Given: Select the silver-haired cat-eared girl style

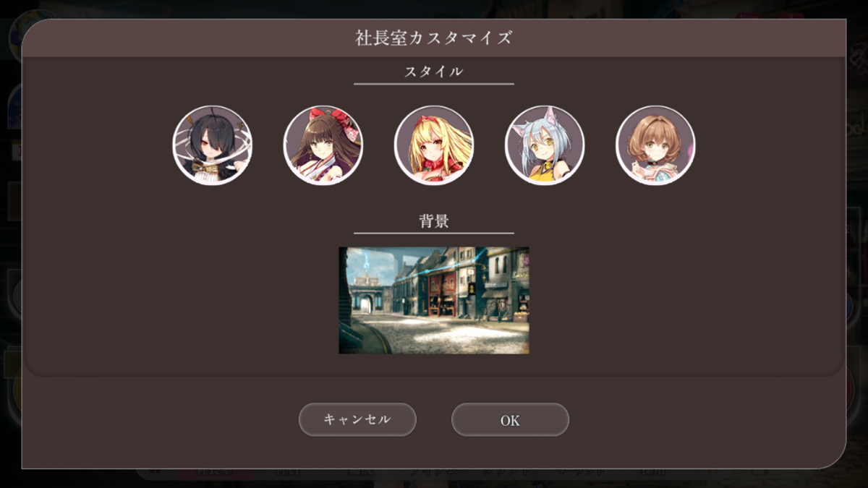Looking at the screenshot, I should coord(545,145).
